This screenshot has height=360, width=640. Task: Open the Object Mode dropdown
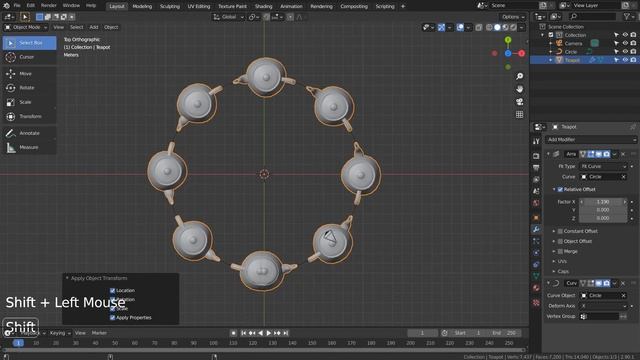click(x=26, y=27)
